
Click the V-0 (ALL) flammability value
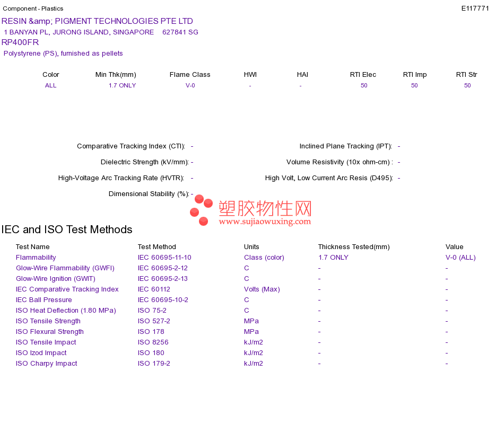click(x=460, y=258)
